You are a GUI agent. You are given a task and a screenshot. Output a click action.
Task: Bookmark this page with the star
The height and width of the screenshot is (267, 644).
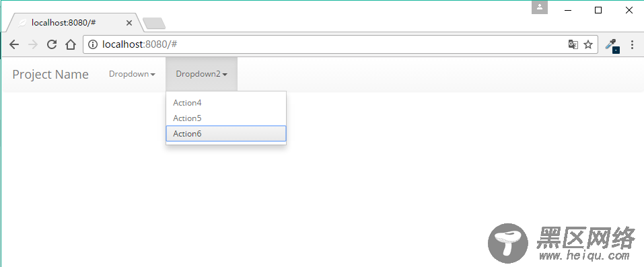[x=588, y=44]
